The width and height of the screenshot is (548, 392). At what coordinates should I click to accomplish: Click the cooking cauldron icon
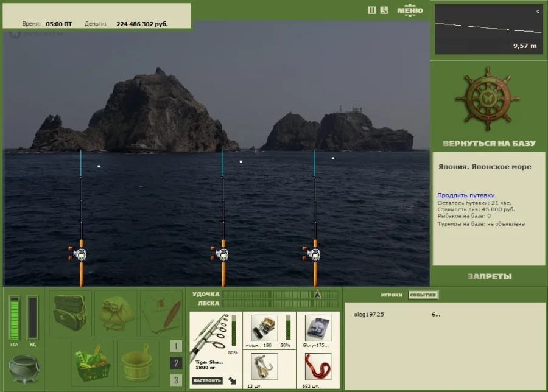[x=24, y=368]
